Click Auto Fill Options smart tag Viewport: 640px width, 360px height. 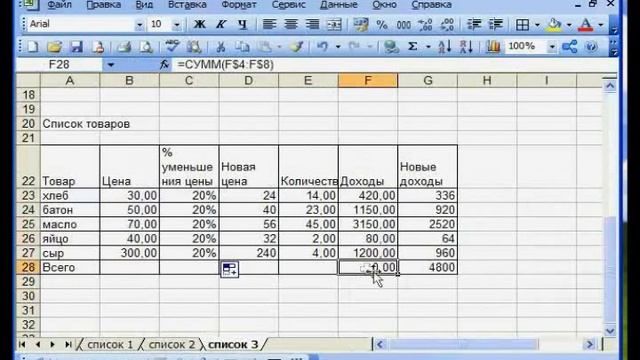(x=229, y=269)
